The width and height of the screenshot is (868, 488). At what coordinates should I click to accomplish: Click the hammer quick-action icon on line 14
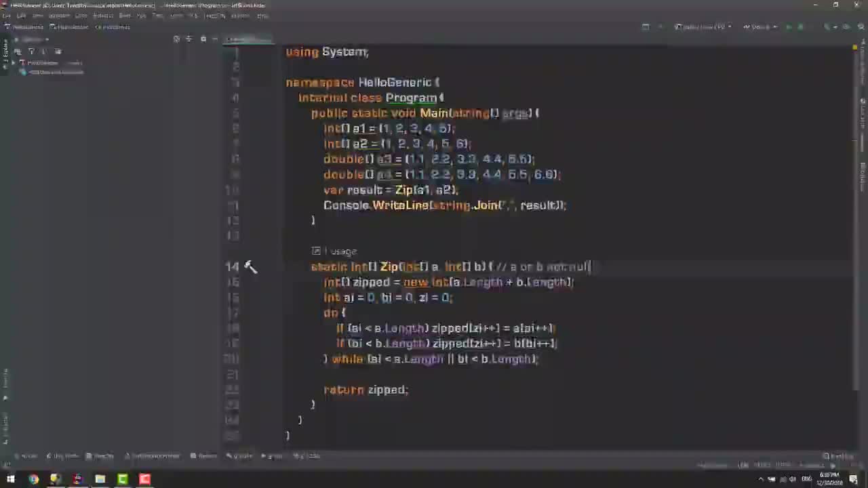click(x=251, y=267)
